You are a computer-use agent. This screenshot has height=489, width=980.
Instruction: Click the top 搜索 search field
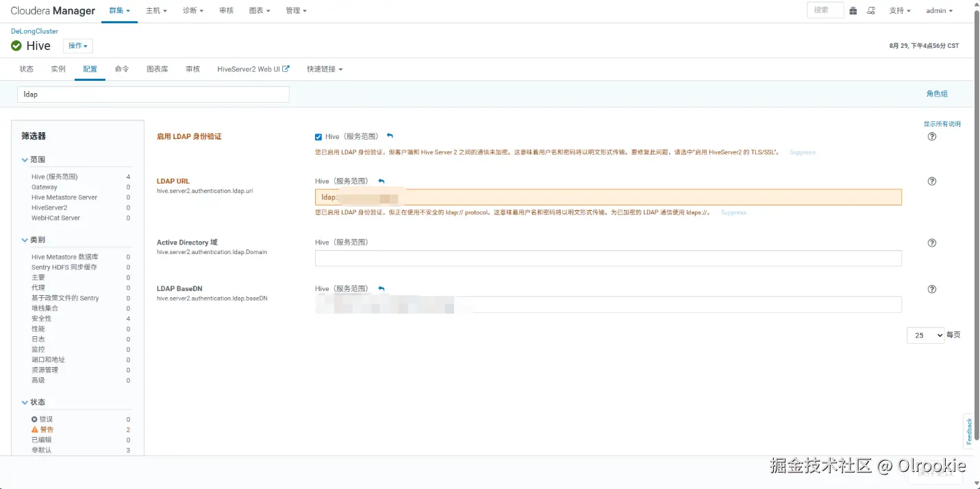pos(825,10)
